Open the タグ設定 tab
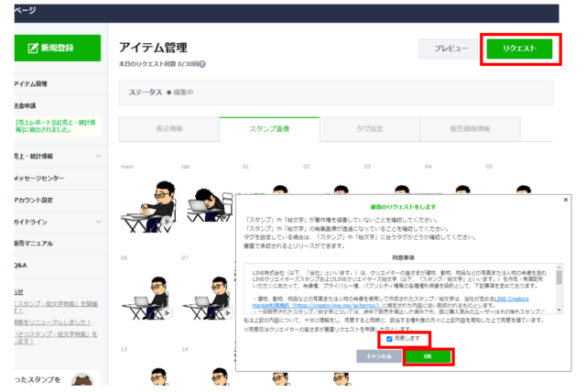Screen dimensions: 586x392 point(370,129)
